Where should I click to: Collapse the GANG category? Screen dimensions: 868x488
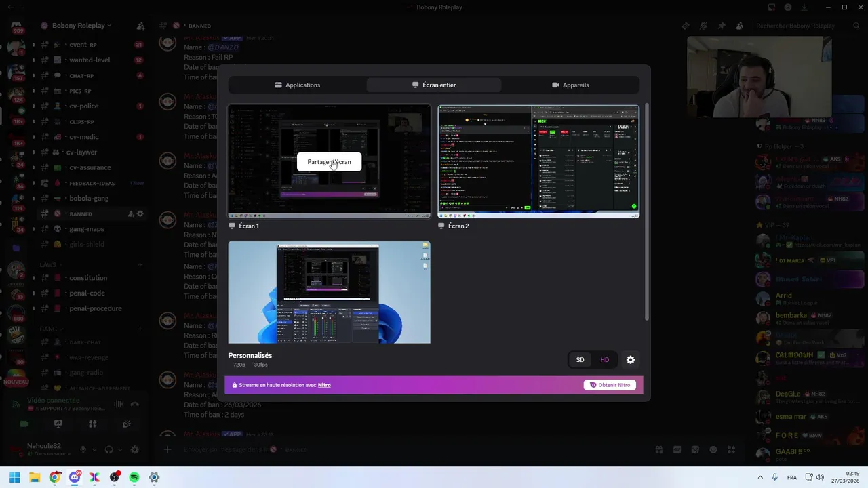[50, 329]
